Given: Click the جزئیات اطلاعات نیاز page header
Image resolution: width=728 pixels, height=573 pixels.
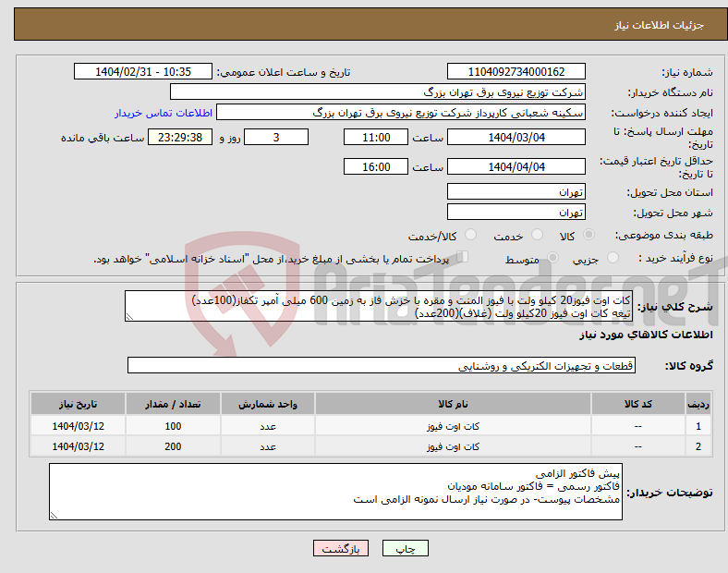Looking at the screenshot, I should (x=660, y=25).
